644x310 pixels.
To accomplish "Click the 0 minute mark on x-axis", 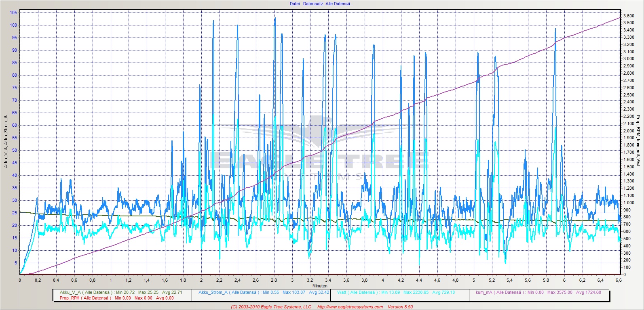I will tap(20, 280).
